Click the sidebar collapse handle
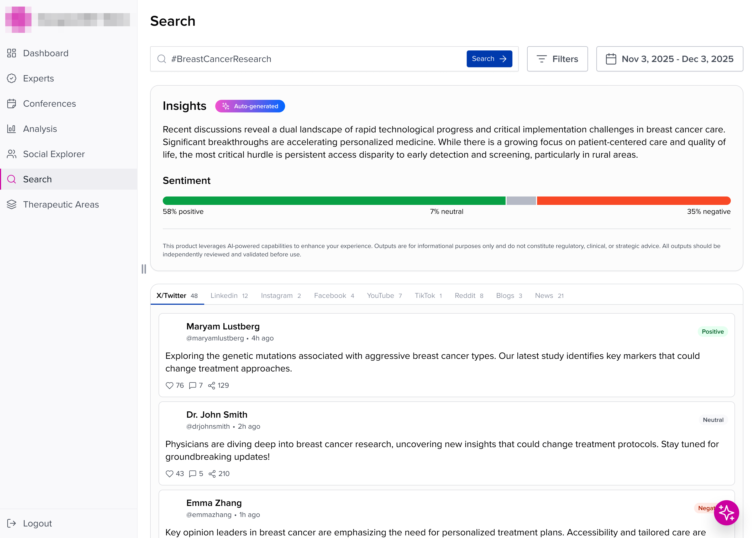Screen dimensions: 756x538 (x=144, y=269)
